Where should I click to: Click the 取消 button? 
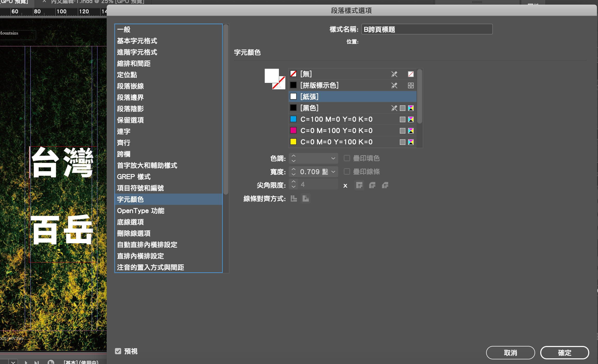click(510, 353)
